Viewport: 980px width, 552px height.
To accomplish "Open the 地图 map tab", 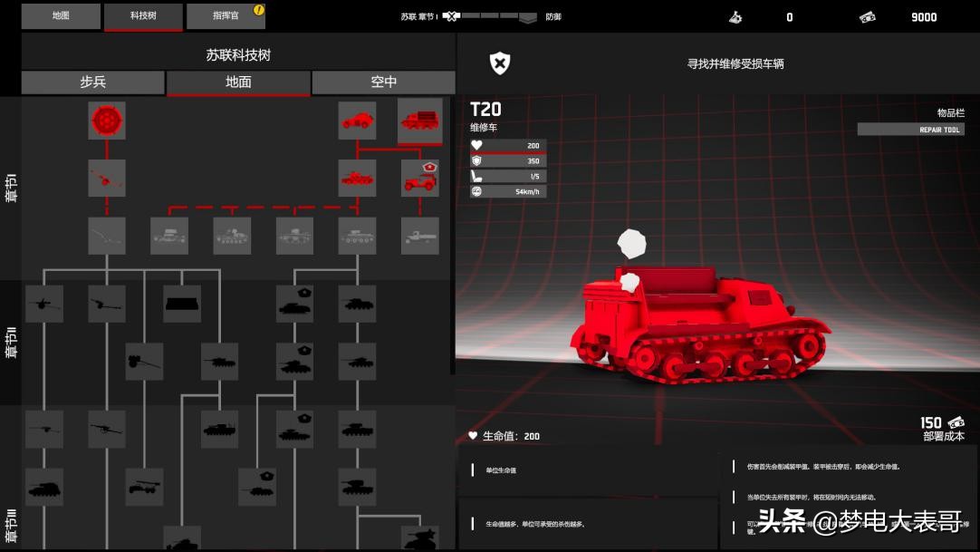I will 61,16.
